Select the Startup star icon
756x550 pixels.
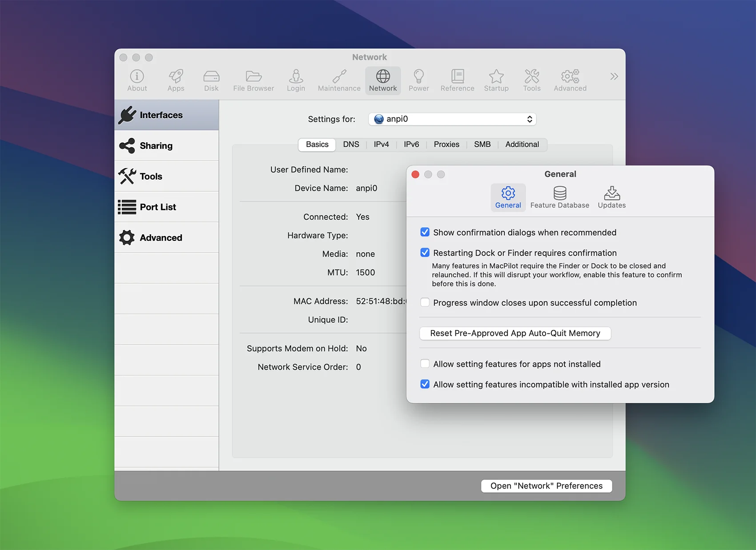496,80
